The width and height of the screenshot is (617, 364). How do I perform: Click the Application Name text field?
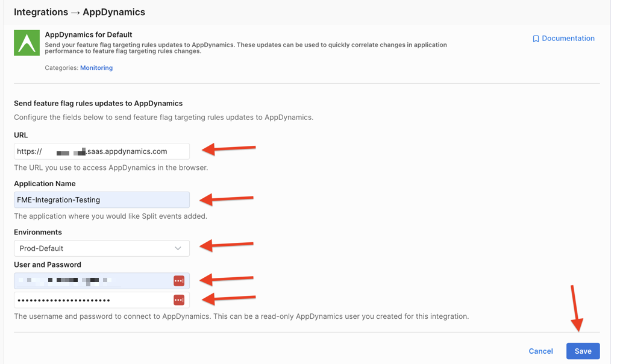[101, 200]
